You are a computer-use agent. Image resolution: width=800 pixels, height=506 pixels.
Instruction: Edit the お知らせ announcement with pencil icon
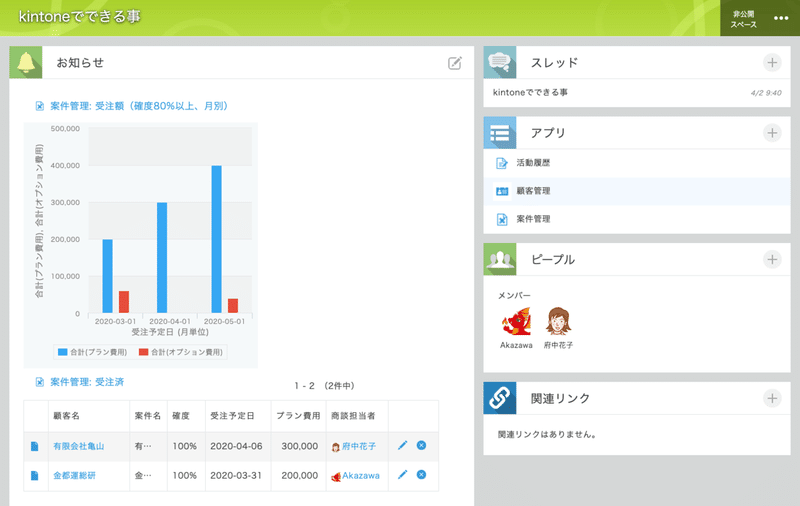[x=455, y=63]
